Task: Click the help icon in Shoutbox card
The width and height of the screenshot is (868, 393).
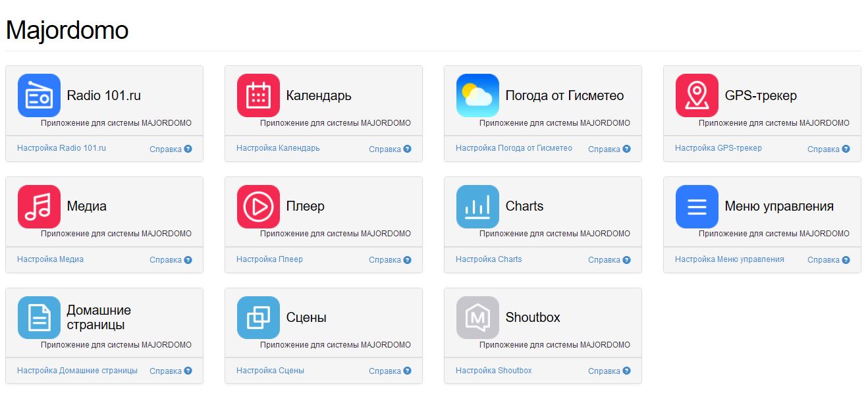Action: point(626,371)
